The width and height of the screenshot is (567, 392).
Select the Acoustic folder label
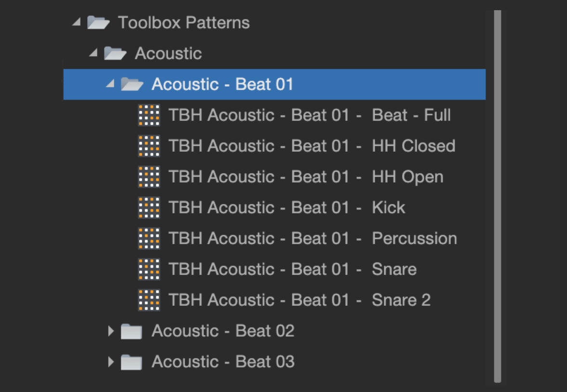(x=168, y=53)
